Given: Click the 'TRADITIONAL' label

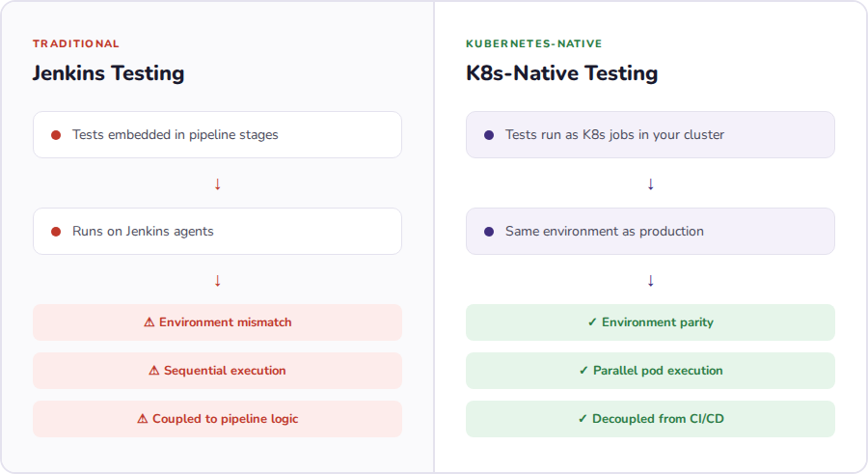Looking at the screenshot, I should tap(76, 43).
